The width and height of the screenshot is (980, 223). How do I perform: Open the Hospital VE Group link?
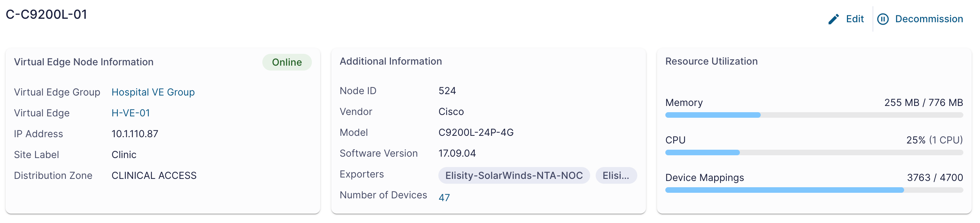click(153, 92)
